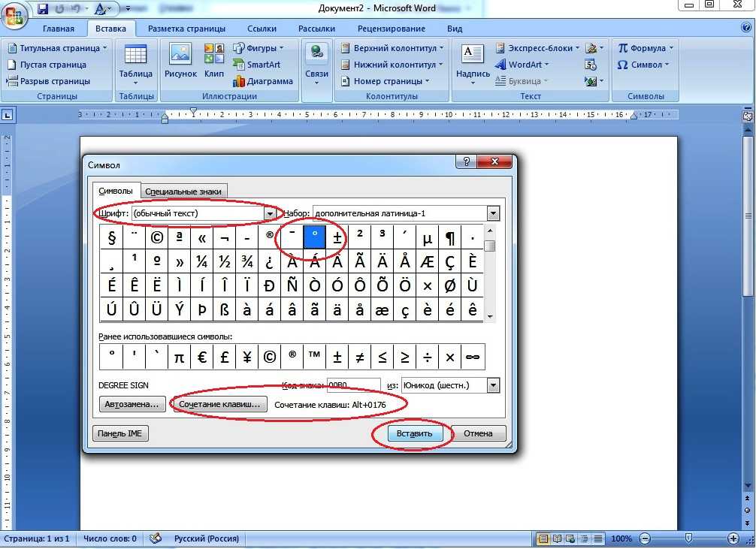Open the Рецензирование ribbon tab
This screenshot has height=549, width=756.
391,29
